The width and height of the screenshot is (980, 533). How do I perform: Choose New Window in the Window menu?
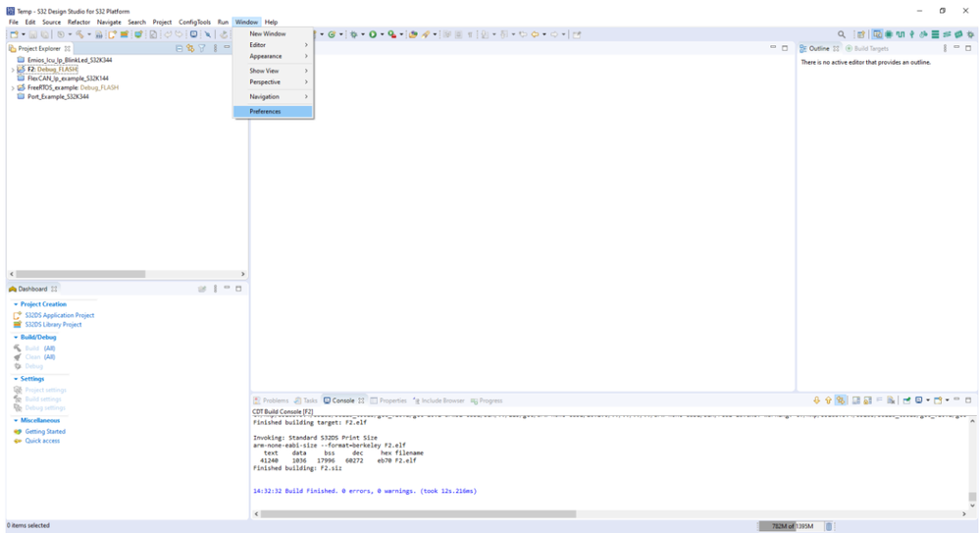(x=273, y=33)
